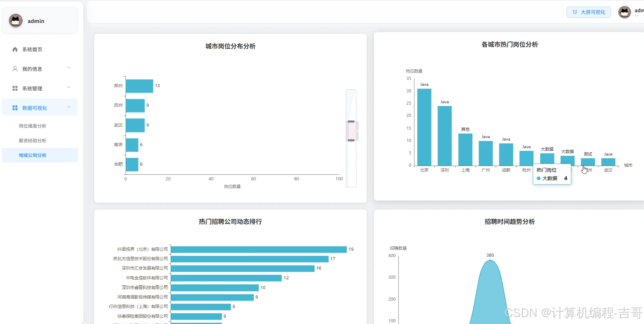The width and height of the screenshot is (644, 324).
Task: Click 京北方信息技术股份有限公司 bar
Action: pos(249,259)
